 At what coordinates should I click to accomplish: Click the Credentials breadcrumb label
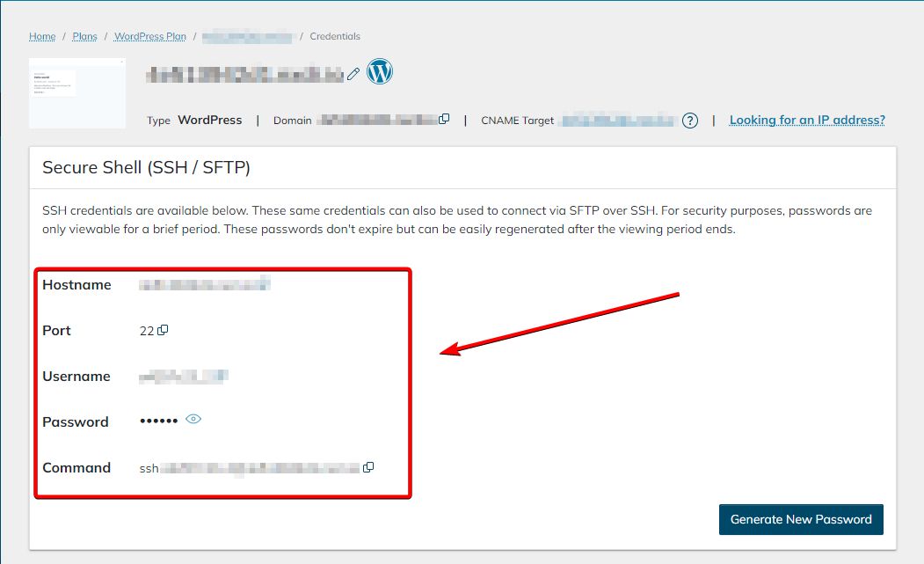click(336, 36)
